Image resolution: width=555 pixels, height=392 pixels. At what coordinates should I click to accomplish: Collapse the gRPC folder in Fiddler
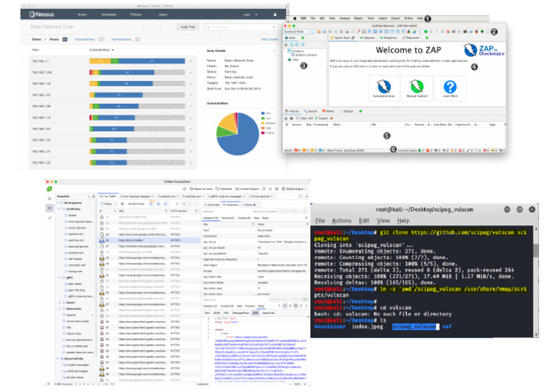[60, 277]
